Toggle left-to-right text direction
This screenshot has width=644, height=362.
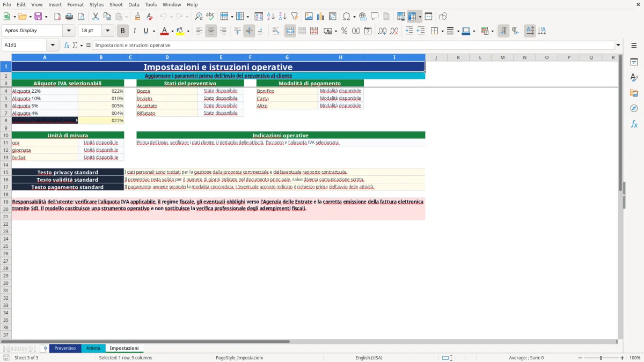click(x=503, y=31)
